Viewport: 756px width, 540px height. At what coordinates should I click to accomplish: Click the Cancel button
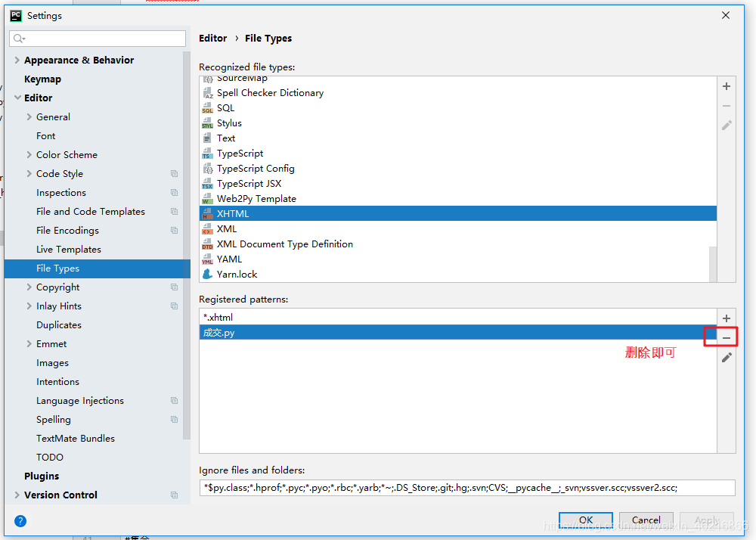646,520
